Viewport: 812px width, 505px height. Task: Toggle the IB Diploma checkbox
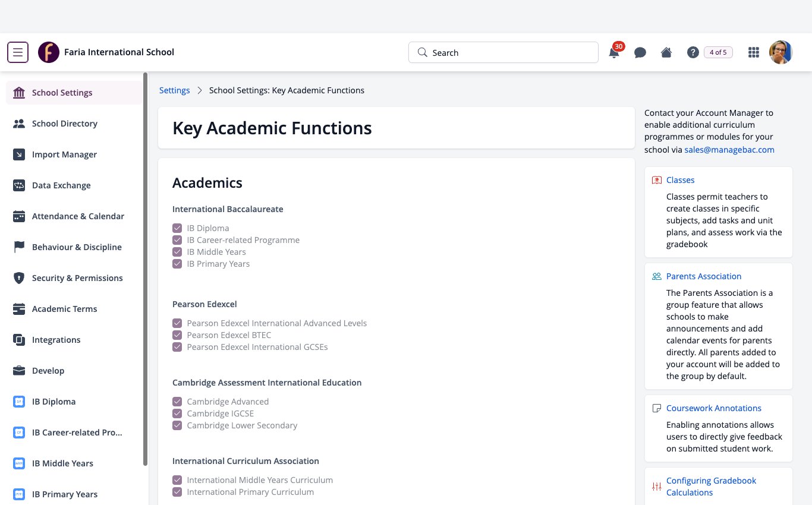click(x=177, y=228)
